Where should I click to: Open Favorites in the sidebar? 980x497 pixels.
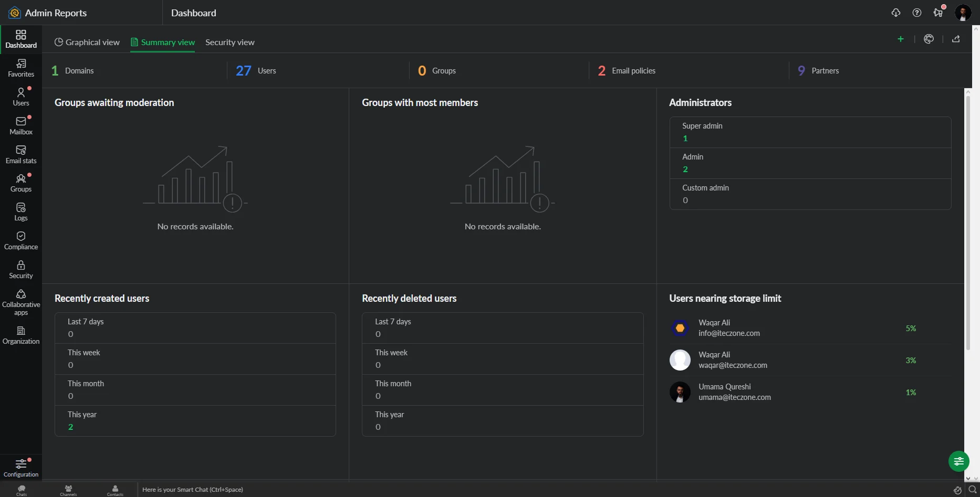coord(21,68)
